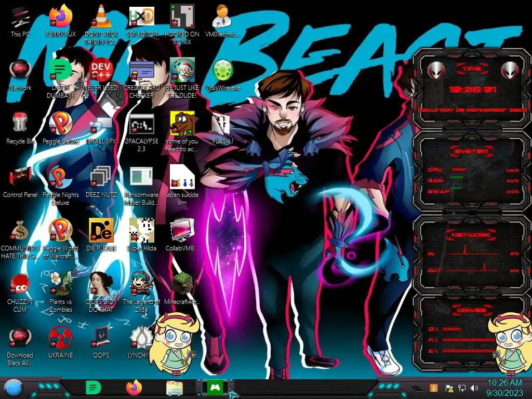Open the UKRAINE radiation symbol icon

(60, 343)
